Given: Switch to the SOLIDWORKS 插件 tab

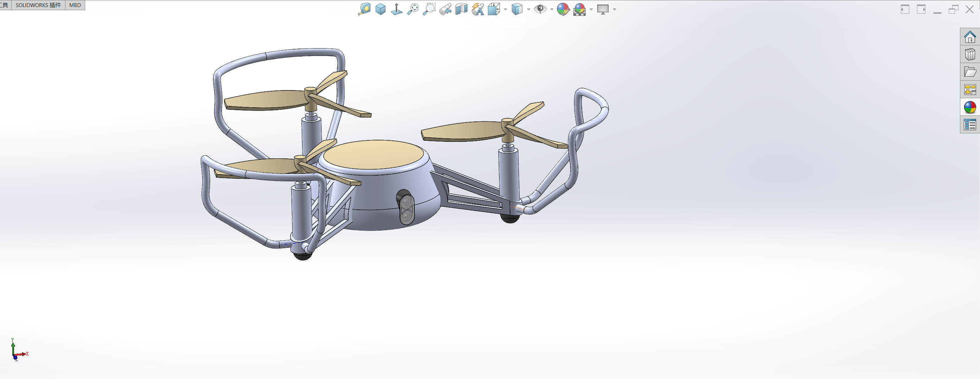Looking at the screenshot, I should pyautogui.click(x=38, y=5).
